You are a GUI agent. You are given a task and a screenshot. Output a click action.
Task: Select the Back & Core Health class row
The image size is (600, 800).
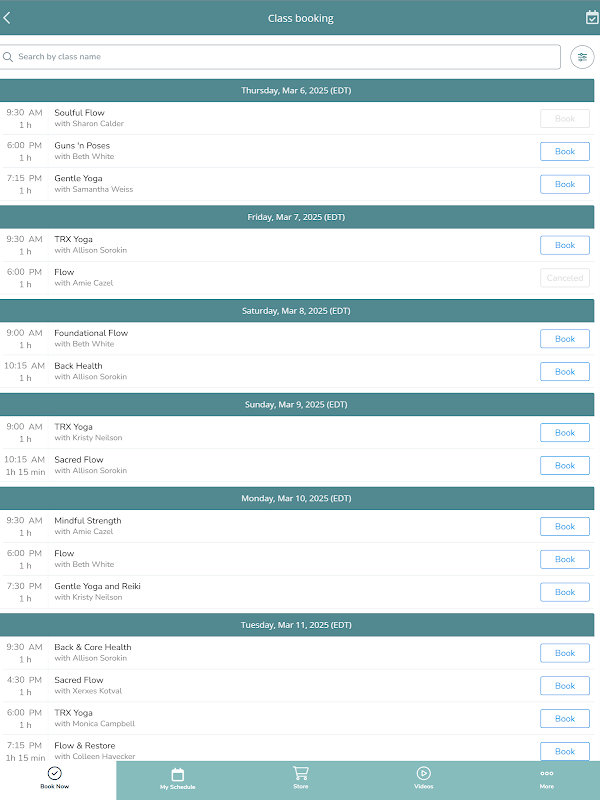pos(250,653)
